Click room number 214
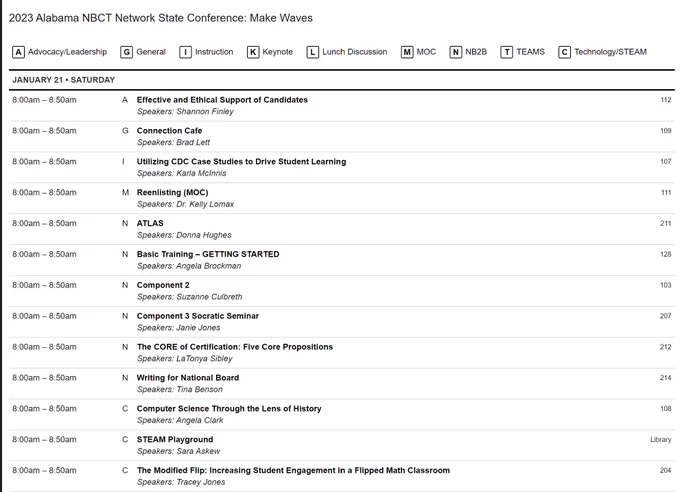Screen dimensions: 680x492 point(666,378)
